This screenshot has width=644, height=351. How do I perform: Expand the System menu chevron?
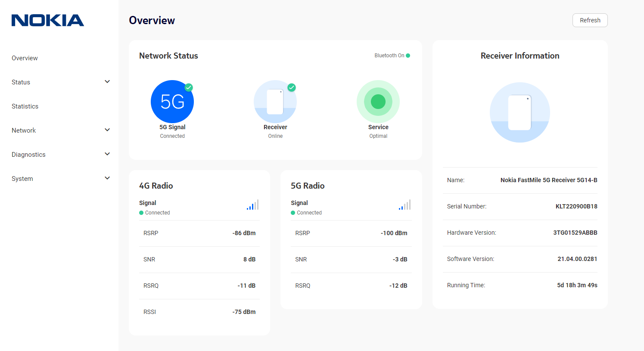pyautogui.click(x=107, y=178)
